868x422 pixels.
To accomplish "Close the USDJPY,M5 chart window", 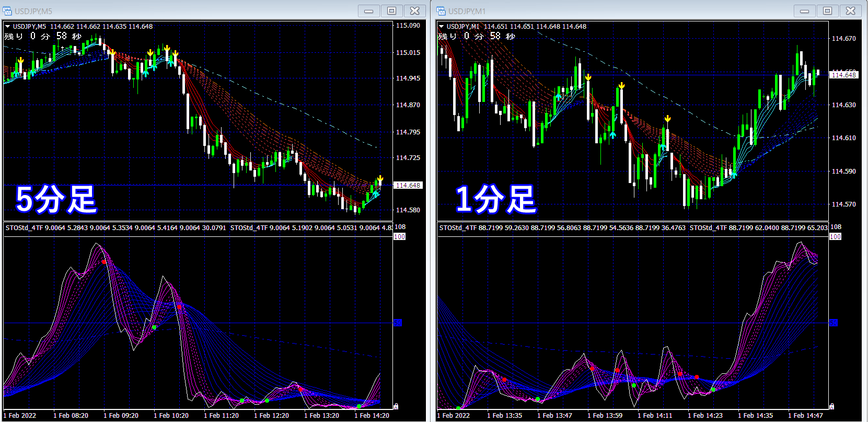I will click(415, 10).
